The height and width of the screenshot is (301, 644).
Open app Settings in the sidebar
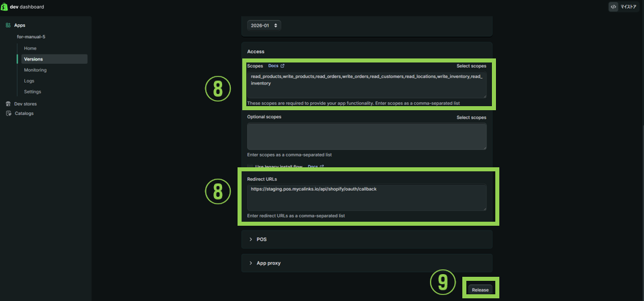coord(32,91)
